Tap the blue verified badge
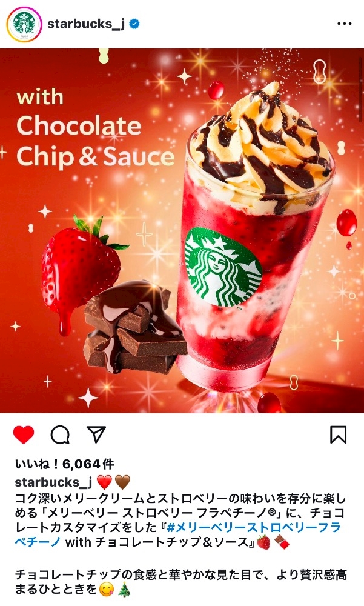364x606 pixels. pyautogui.click(x=134, y=24)
